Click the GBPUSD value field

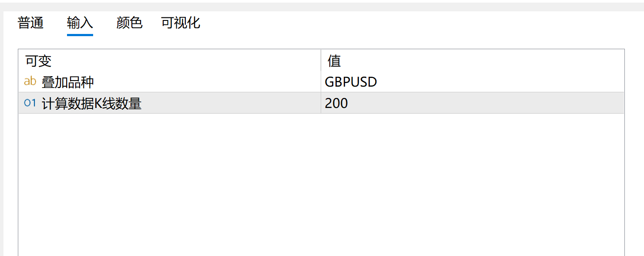click(x=351, y=82)
